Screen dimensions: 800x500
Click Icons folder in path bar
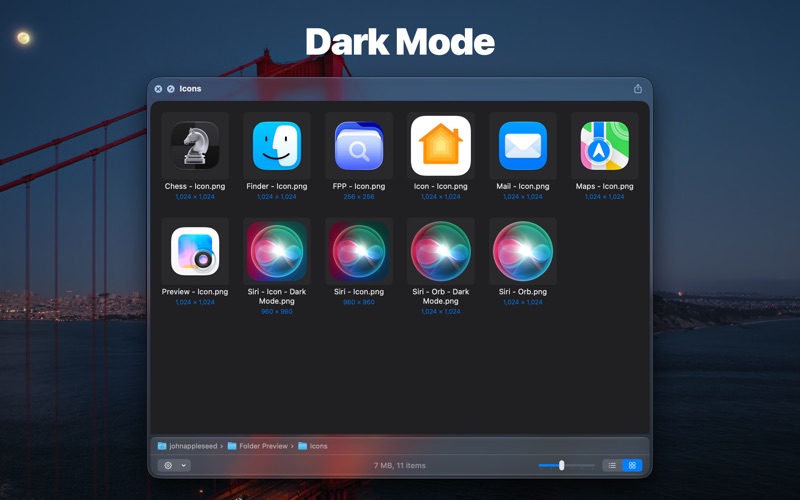tap(313, 446)
